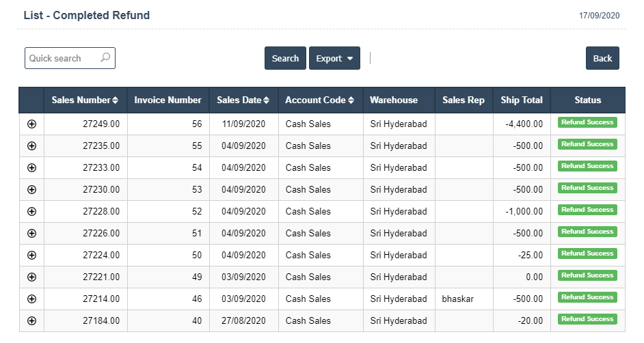Click the Invoice Number column header
Screen dimensions: 644x343
pos(167,100)
